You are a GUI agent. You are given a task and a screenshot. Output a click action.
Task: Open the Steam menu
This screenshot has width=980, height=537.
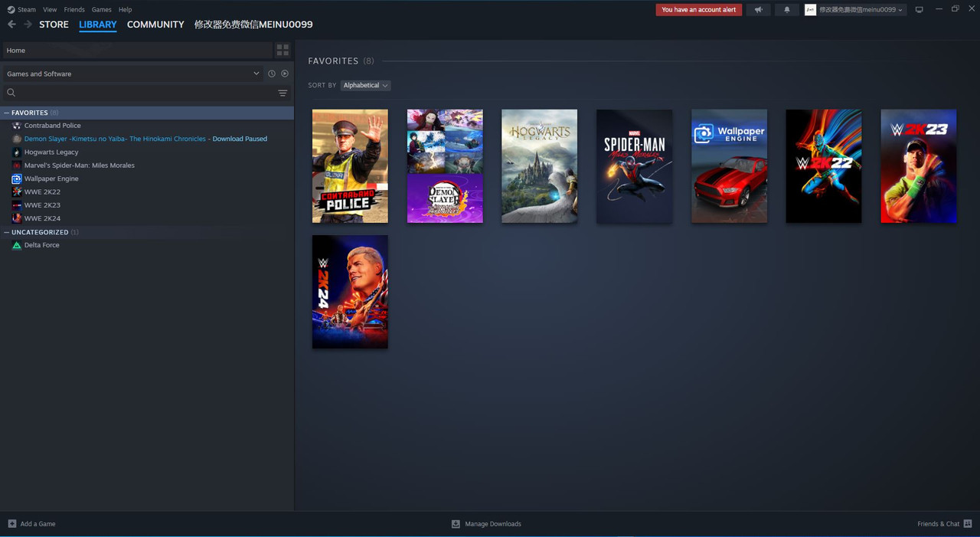tap(27, 10)
